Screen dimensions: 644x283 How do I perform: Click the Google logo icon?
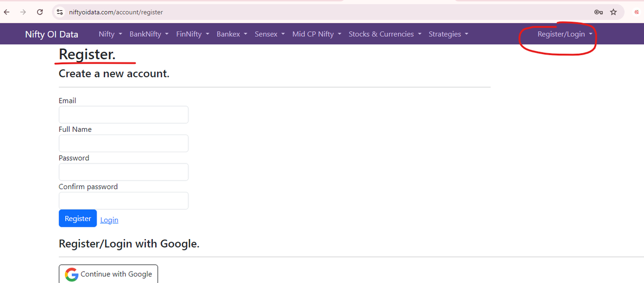click(71, 274)
